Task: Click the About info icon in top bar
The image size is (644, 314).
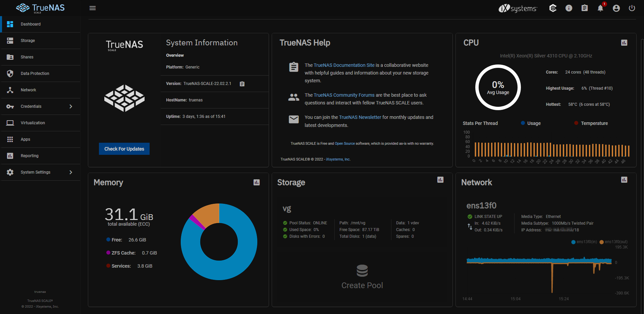Action: [569, 8]
